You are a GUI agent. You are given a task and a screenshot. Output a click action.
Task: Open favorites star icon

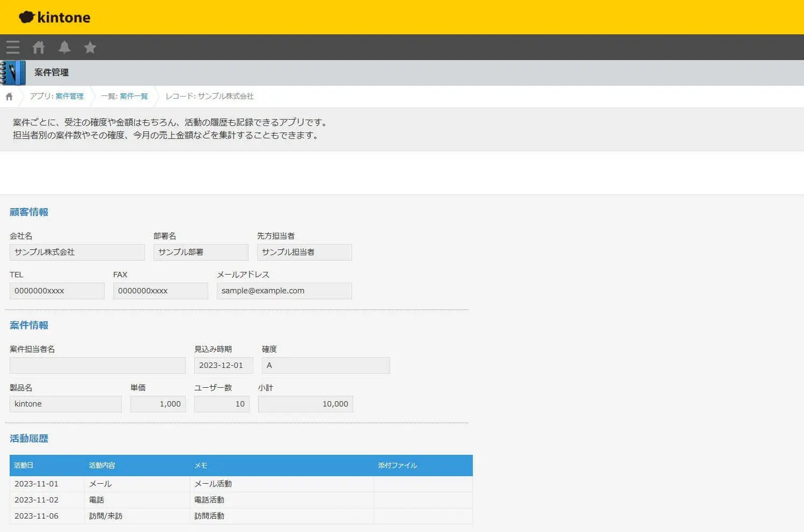[x=90, y=47]
